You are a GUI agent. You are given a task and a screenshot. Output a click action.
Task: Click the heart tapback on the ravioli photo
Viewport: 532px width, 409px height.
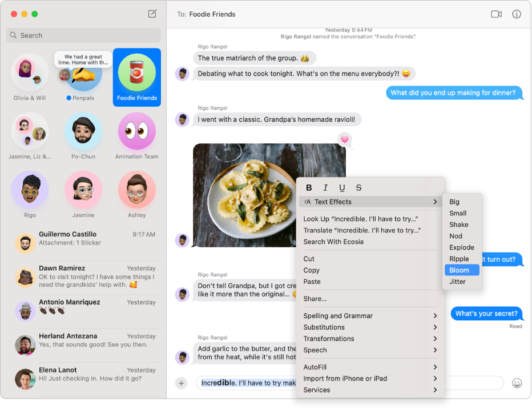coord(345,139)
